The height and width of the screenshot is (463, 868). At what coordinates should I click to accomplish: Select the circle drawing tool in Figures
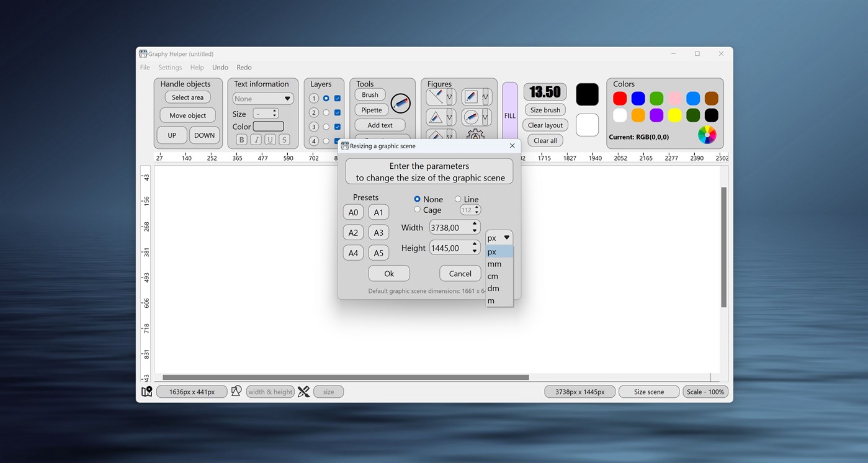pos(473,117)
